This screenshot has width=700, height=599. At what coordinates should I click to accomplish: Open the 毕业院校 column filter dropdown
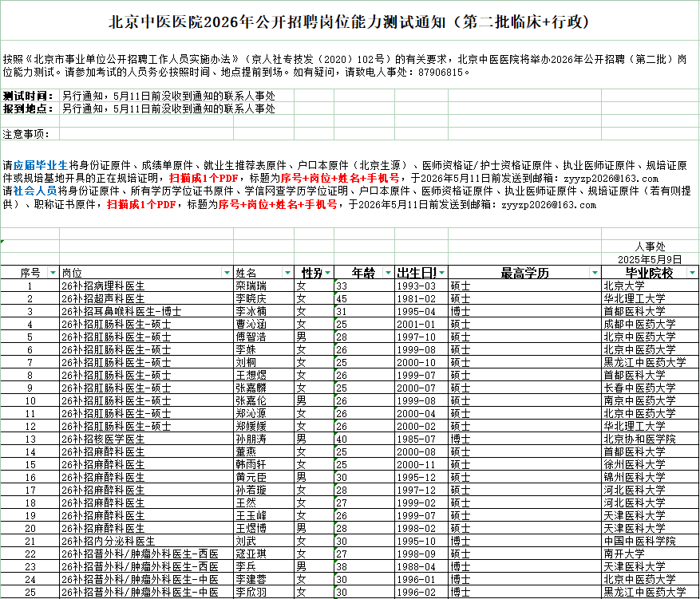click(692, 273)
